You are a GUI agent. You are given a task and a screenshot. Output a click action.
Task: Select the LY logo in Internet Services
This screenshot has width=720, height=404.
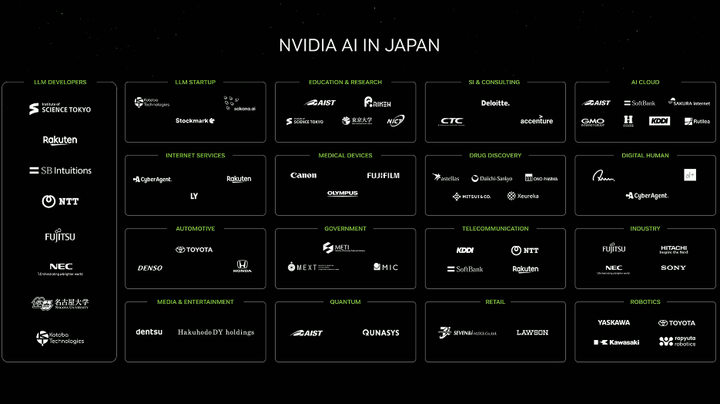click(194, 196)
